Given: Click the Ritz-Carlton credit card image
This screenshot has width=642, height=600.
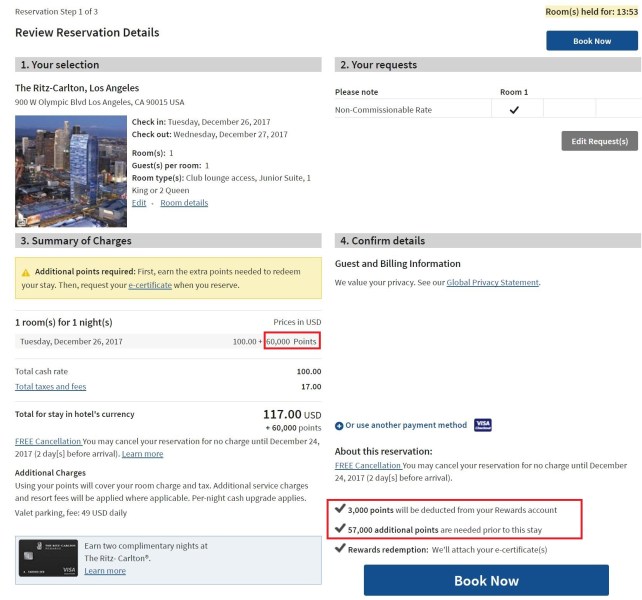Looking at the screenshot, I should coord(48,558).
